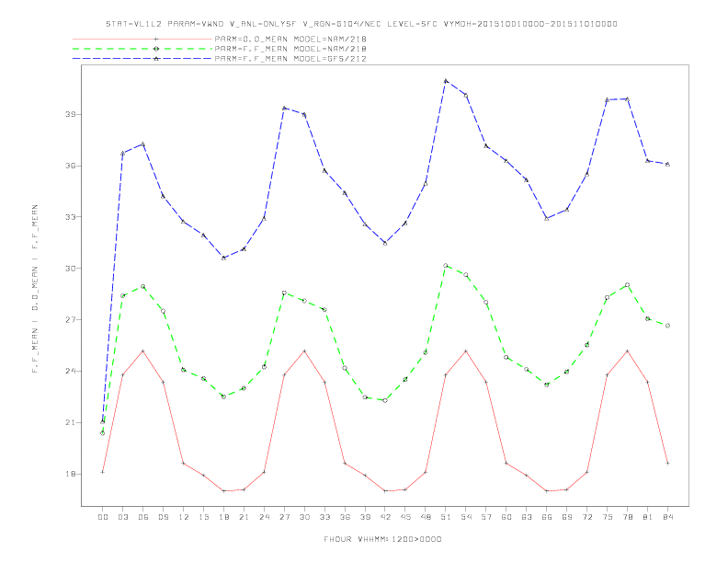Click x-axis tick label 57
This screenshot has width=728, height=563.
pyautogui.click(x=486, y=517)
